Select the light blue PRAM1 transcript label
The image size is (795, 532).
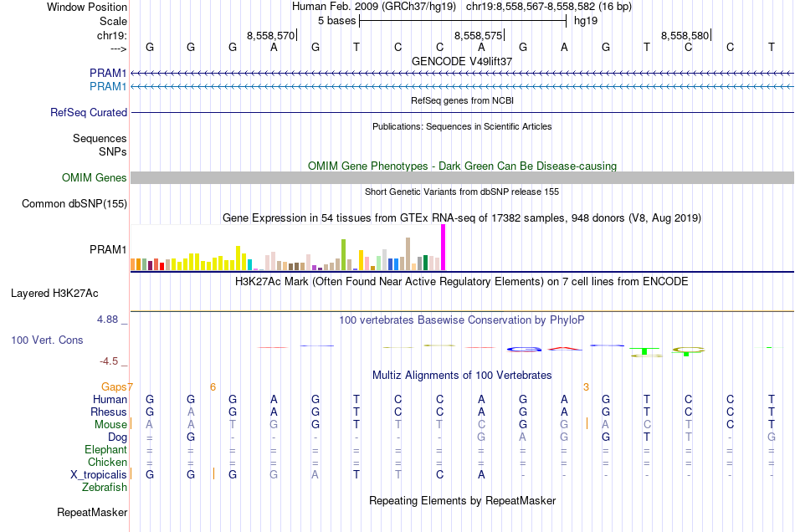pos(108,87)
